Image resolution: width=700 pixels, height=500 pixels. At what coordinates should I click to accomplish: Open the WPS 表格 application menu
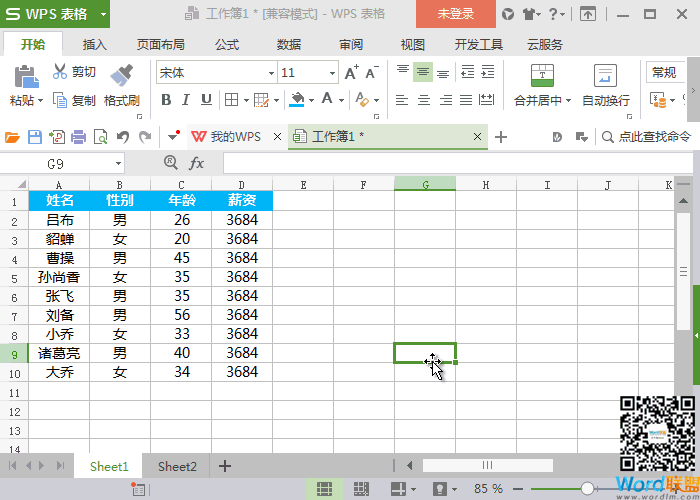click(x=54, y=14)
